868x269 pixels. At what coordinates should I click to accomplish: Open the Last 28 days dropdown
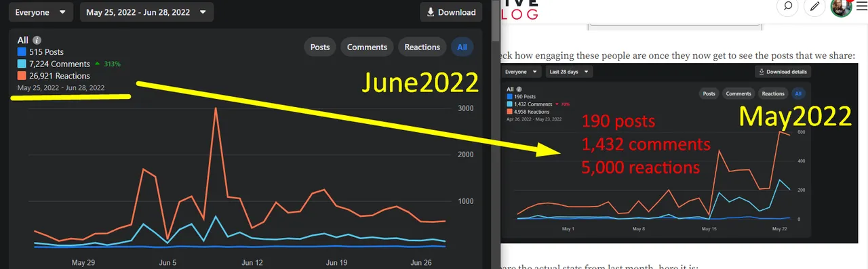pyautogui.click(x=569, y=72)
